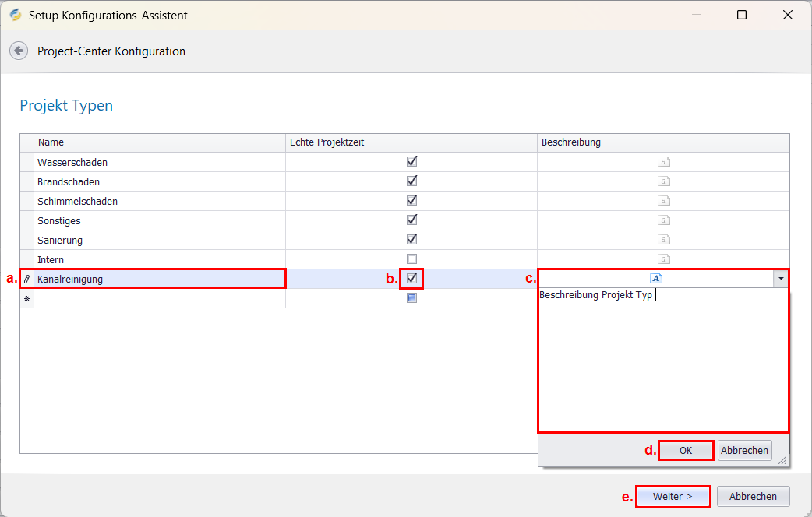Proceed with the Weiter button
Image resolution: width=812 pixels, height=517 pixels.
click(673, 497)
